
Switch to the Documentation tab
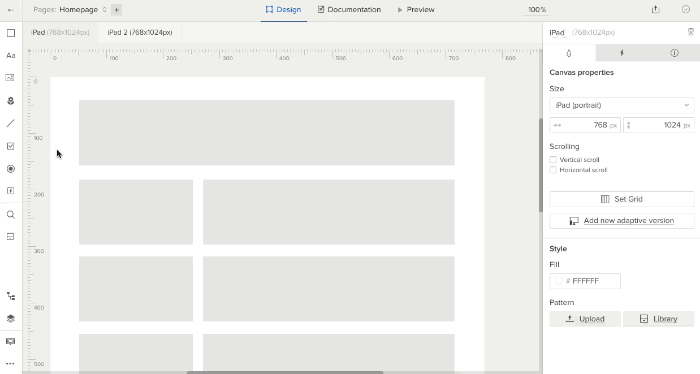349,10
